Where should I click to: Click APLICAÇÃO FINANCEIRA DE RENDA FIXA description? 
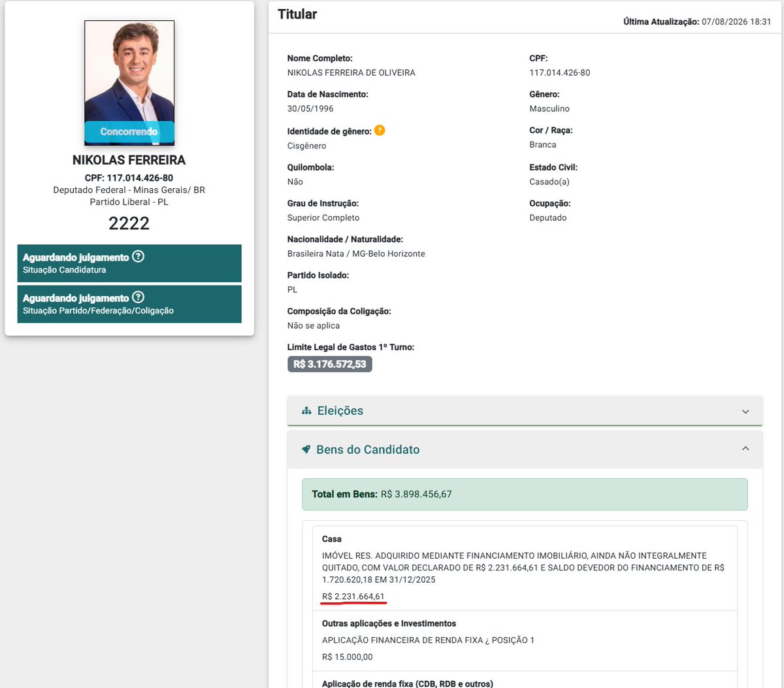(428, 640)
